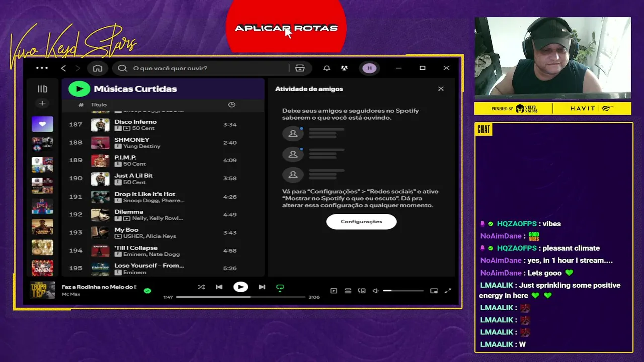Collapse Your Library sidebar icon
Viewport: 644px width, 362px height.
[42, 89]
